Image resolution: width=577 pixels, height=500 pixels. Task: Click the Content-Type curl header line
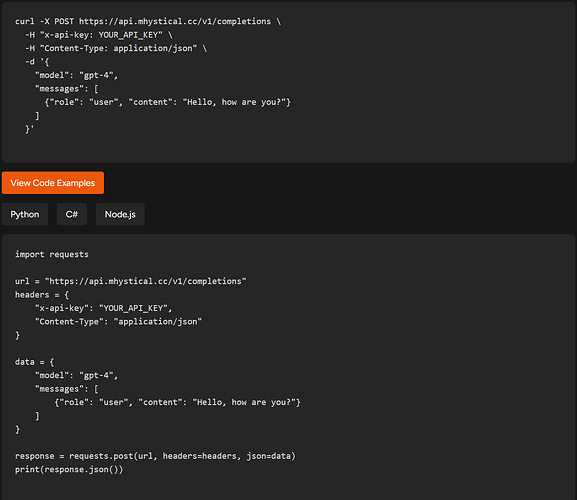tap(116, 48)
